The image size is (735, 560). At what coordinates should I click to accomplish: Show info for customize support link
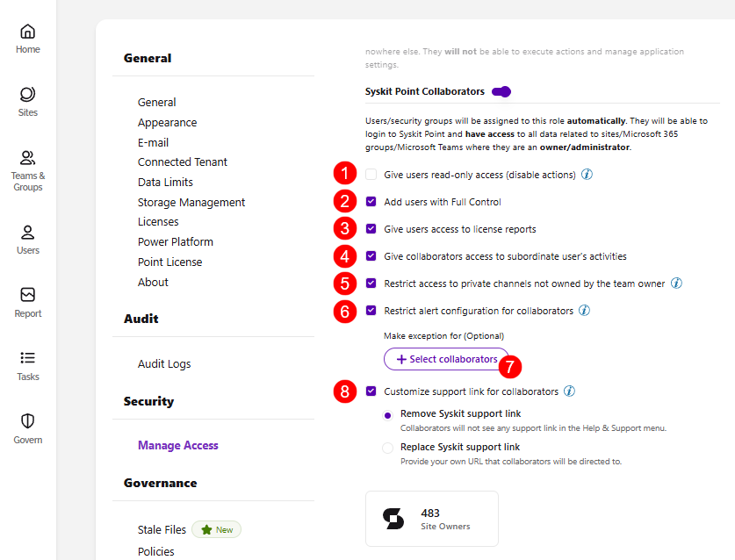[569, 391]
